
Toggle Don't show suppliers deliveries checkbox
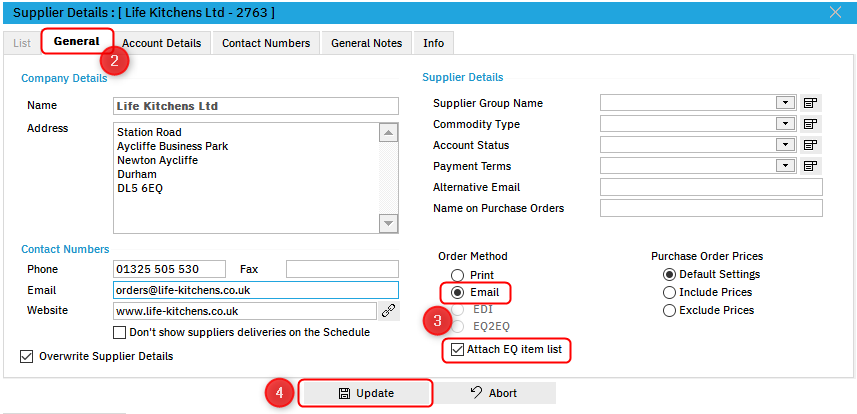point(119,332)
